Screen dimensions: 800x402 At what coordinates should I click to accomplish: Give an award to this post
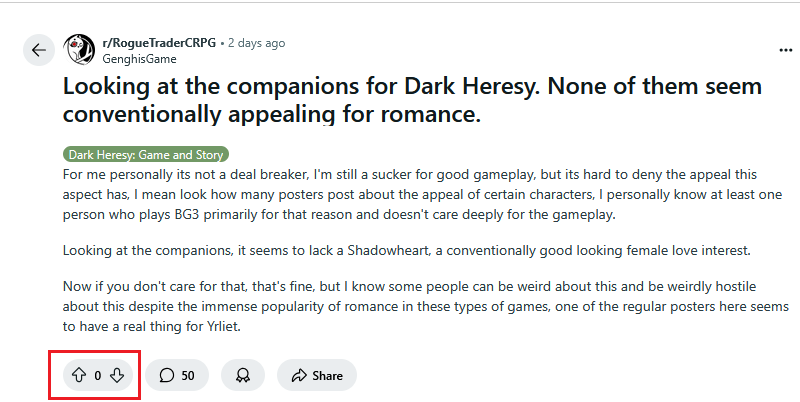coord(242,376)
